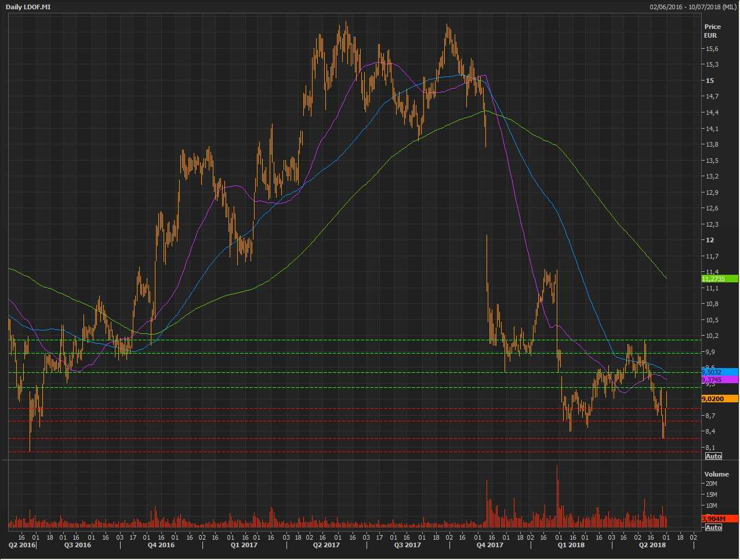Screen dimensions: 740x560
Task: Click the 20M volume axis label
Action: pos(712,483)
